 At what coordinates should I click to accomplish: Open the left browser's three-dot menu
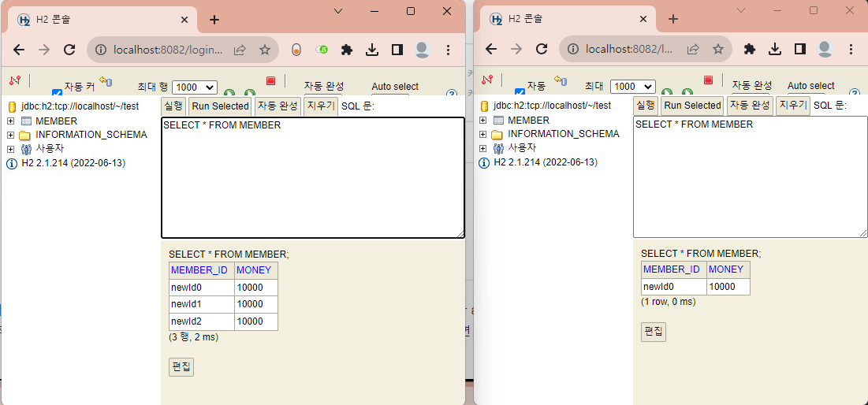pyautogui.click(x=449, y=50)
